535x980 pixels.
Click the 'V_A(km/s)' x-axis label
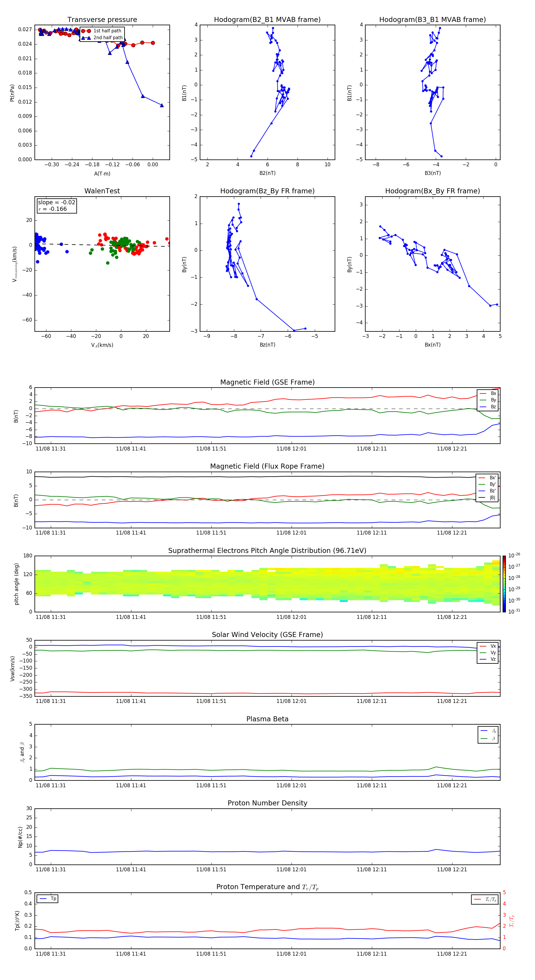(x=102, y=345)
